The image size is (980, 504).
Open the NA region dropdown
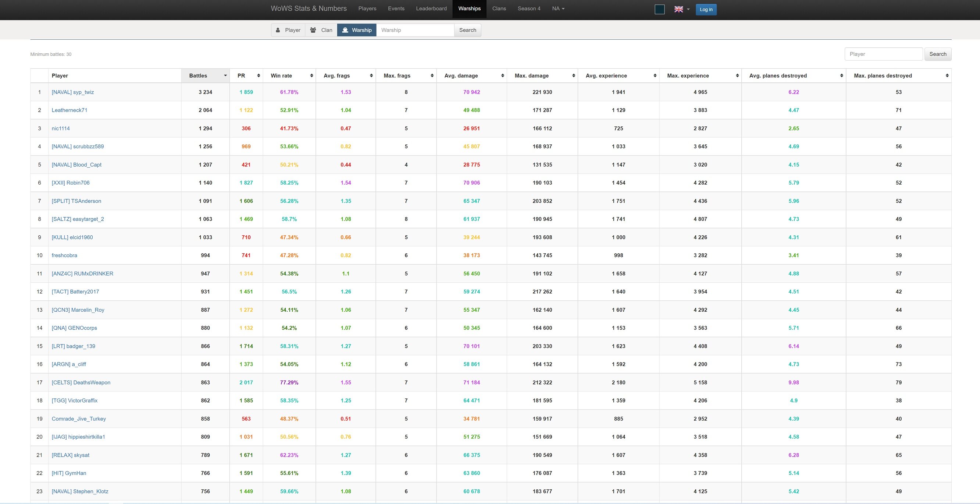(x=558, y=8)
